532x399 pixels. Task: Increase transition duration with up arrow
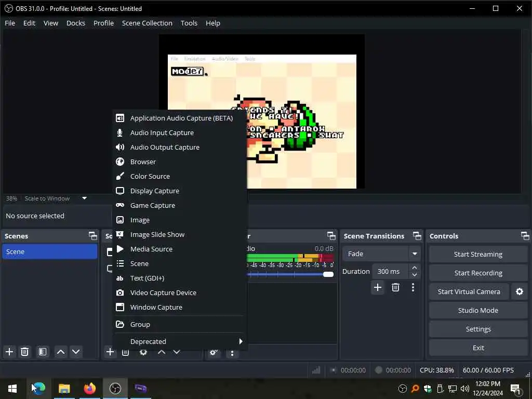(x=414, y=268)
